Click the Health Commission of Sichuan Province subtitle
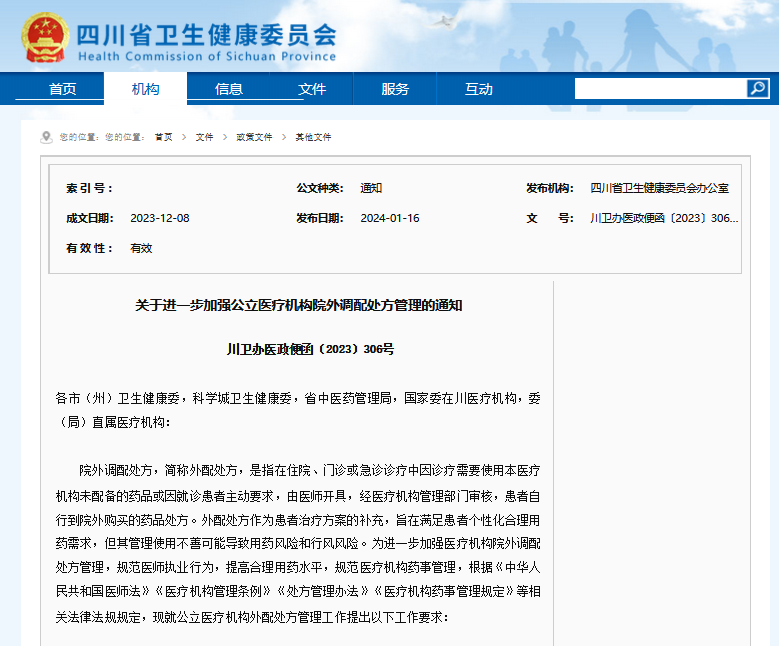 [x=207, y=57]
